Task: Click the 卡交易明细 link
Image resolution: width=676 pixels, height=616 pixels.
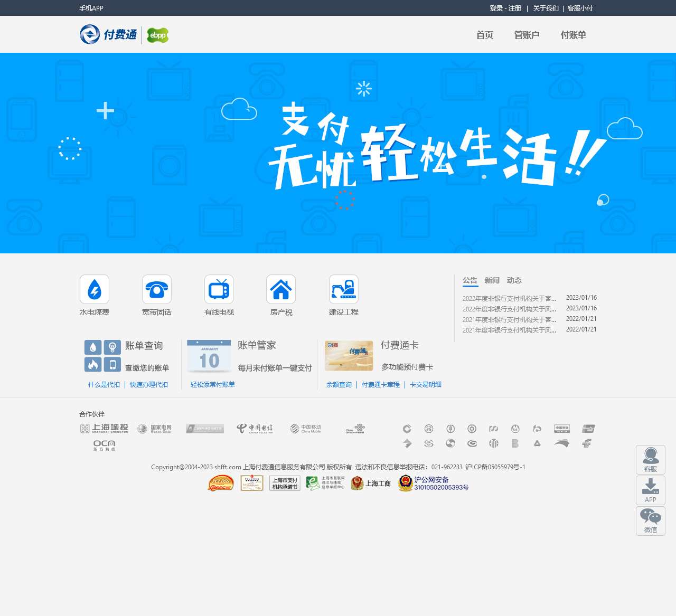Action: (426, 384)
